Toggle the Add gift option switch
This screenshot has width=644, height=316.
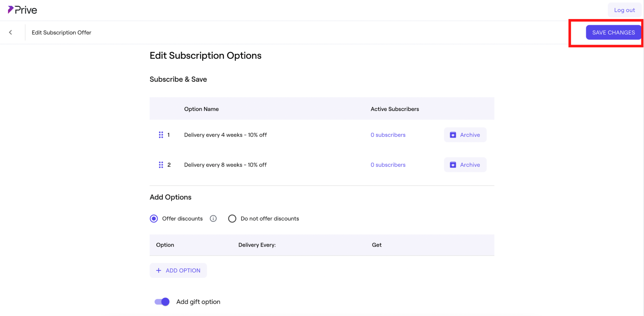pyautogui.click(x=162, y=302)
